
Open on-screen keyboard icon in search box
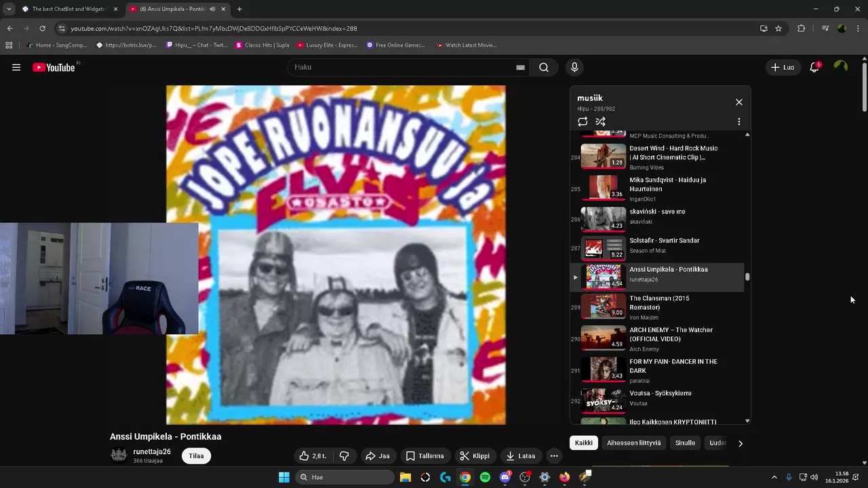coord(520,67)
